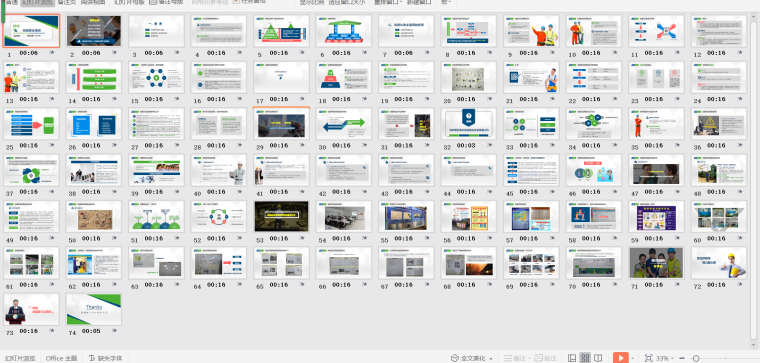Click the star icon under slide 1
Screen dimensions: 760x363
pyautogui.click(x=52, y=53)
